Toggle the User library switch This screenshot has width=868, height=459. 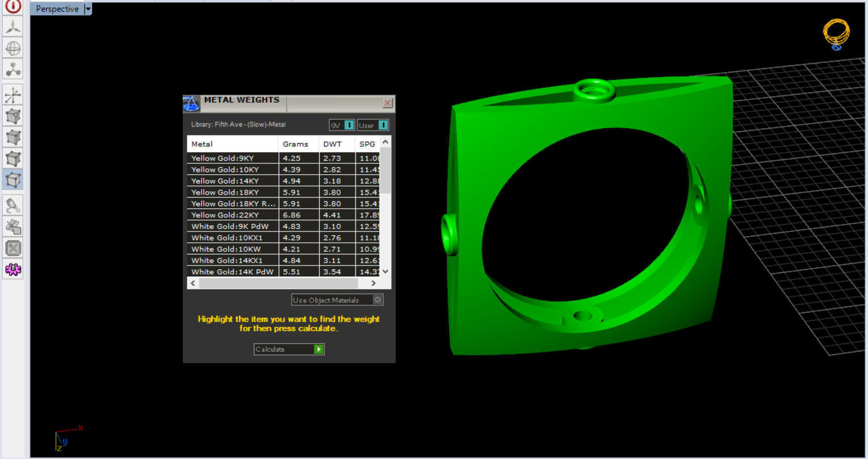pyautogui.click(x=374, y=125)
